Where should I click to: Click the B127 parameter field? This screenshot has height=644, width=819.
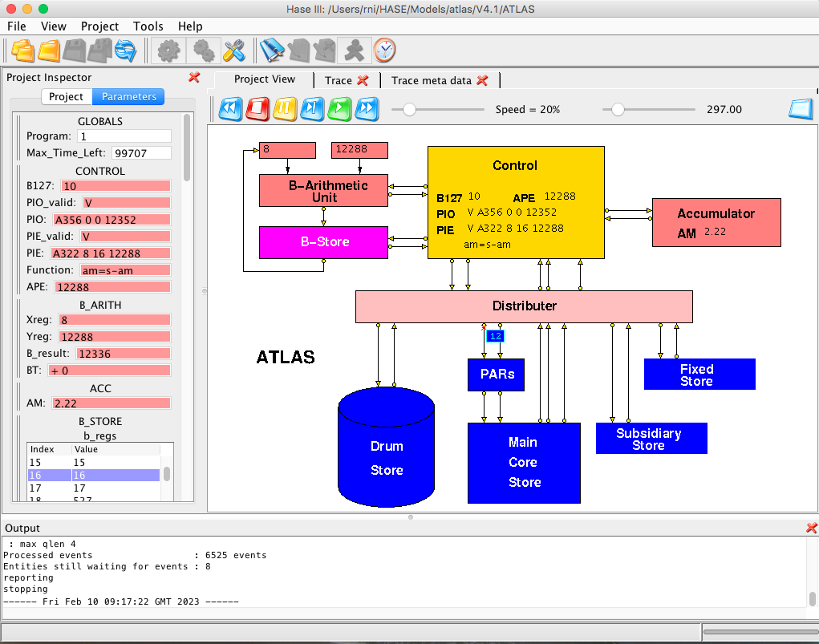click(116, 186)
